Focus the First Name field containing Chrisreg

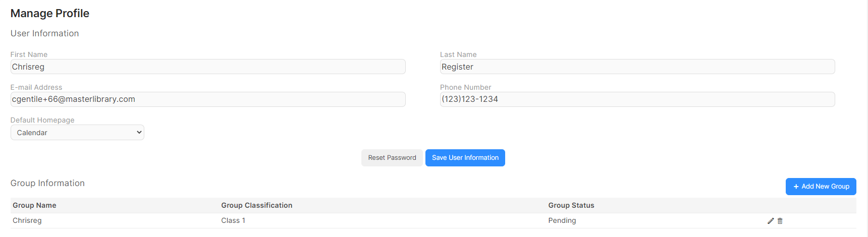208,67
